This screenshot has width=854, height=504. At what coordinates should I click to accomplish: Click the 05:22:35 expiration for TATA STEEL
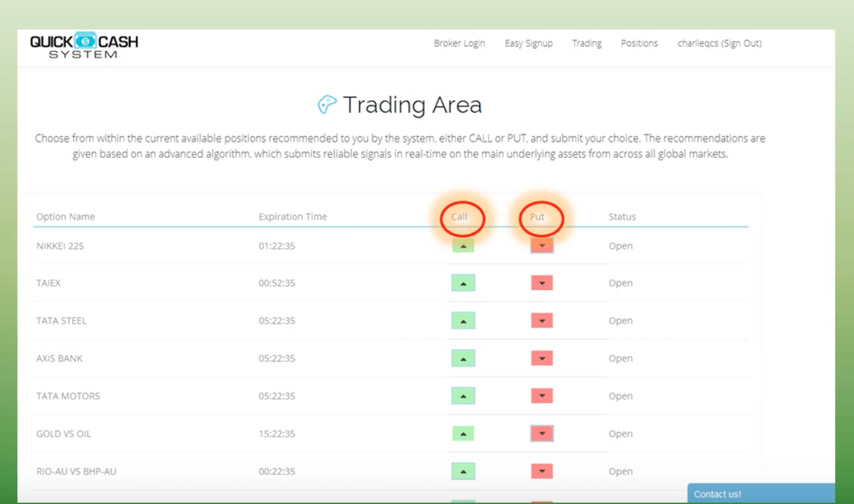(277, 321)
